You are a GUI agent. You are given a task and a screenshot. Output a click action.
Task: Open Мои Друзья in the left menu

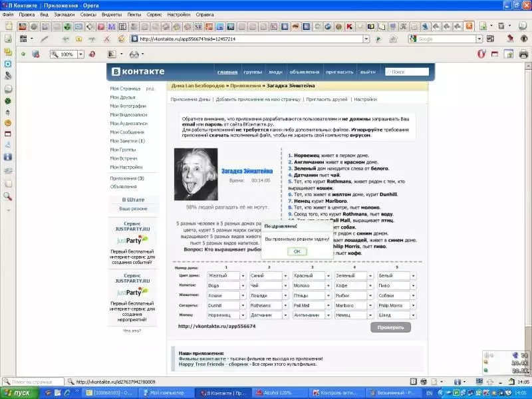coord(122,97)
